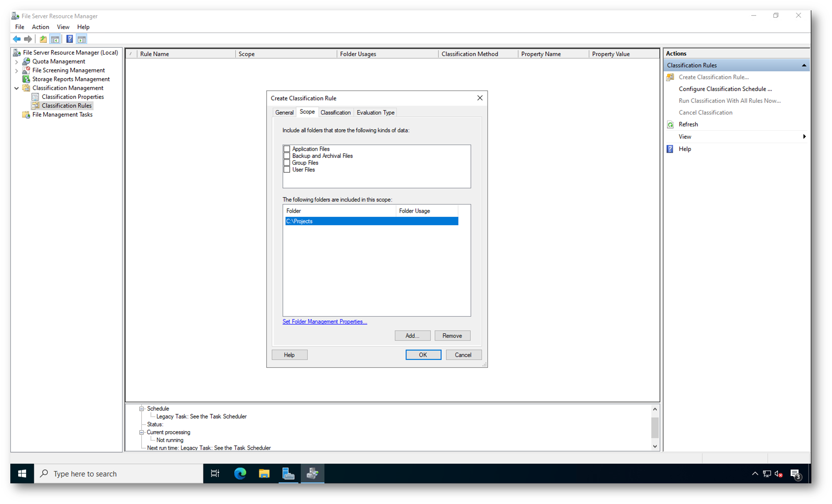Open File Explorer from the taskbar
Screen dimensions: 832x504
[x=264, y=474]
